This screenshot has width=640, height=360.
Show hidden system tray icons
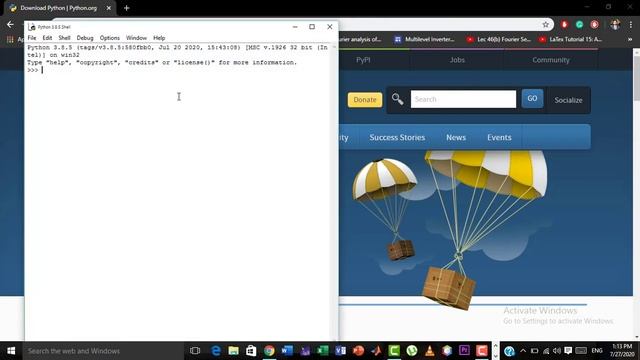pyautogui.click(x=523, y=351)
